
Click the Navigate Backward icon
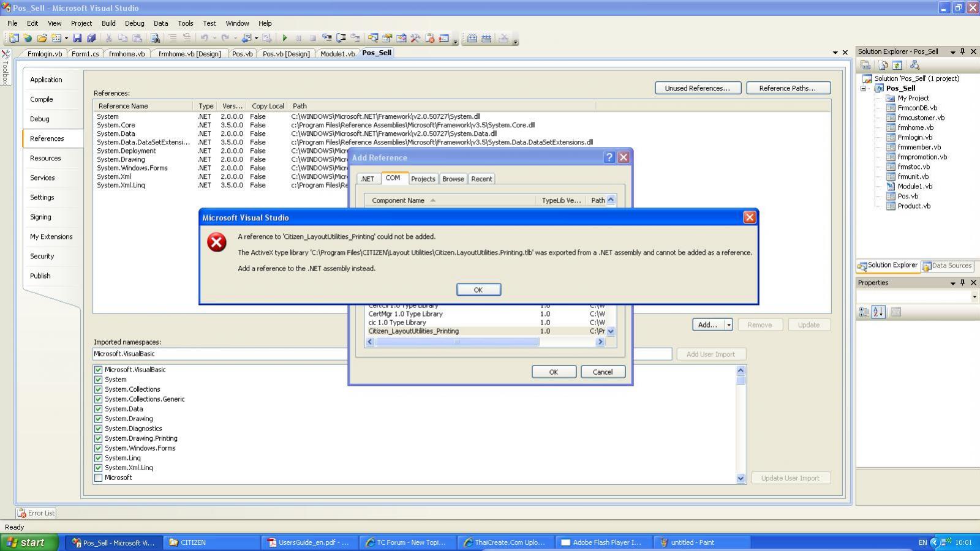click(x=246, y=38)
